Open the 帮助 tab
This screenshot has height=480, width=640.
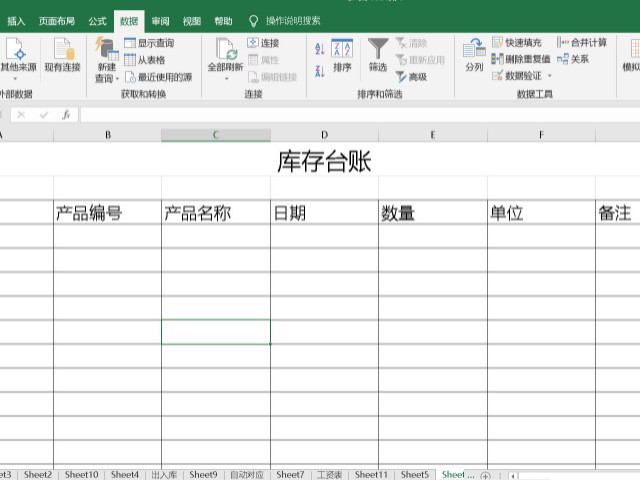(x=223, y=21)
